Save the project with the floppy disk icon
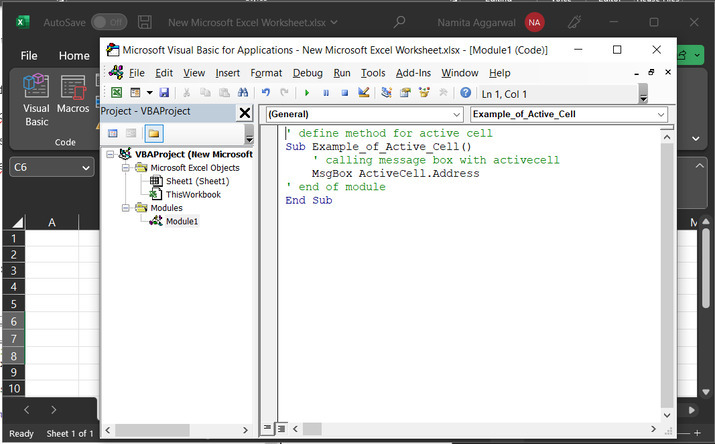 click(162, 92)
